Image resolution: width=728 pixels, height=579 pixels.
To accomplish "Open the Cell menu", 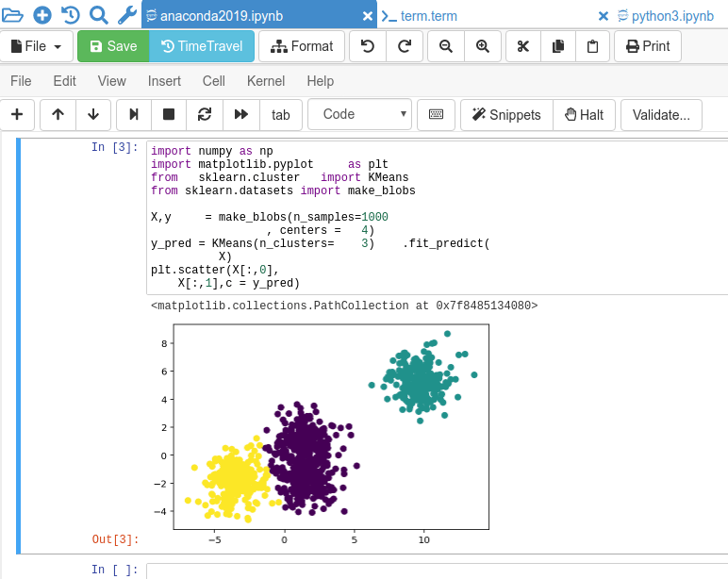I will click(x=214, y=81).
